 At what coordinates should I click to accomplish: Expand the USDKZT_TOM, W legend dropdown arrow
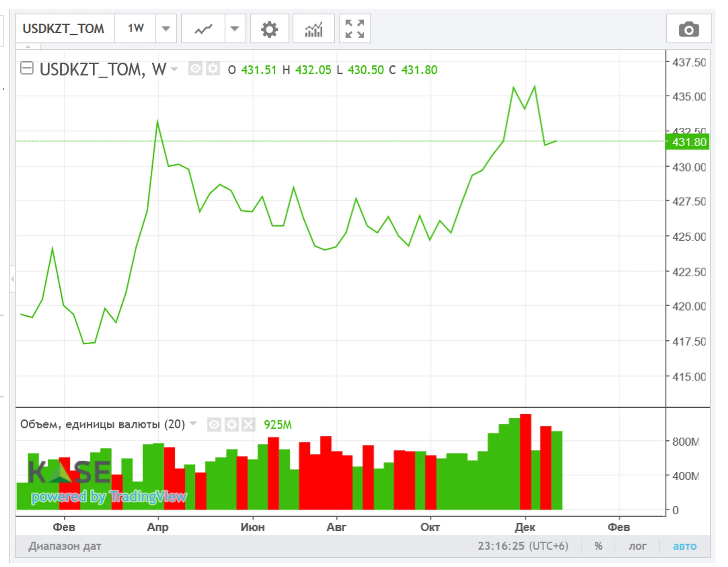174,69
